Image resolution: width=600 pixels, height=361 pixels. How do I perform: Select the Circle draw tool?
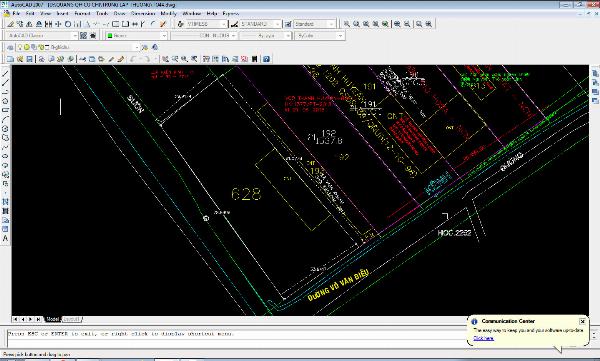click(x=5, y=129)
